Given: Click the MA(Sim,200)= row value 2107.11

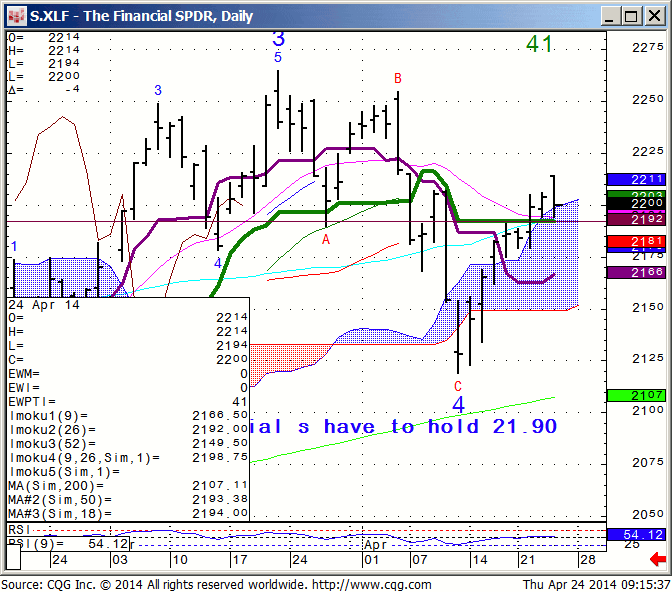Looking at the screenshot, I should (220, 486).
